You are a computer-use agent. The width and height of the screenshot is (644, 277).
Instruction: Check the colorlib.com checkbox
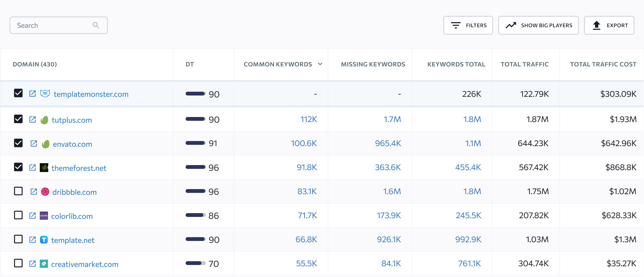click(18, 215)
